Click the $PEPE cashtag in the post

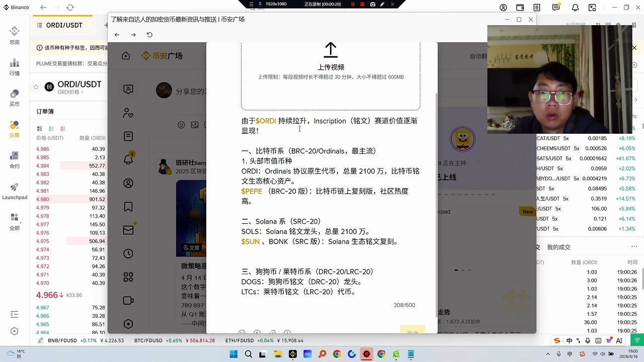[252, 191]
